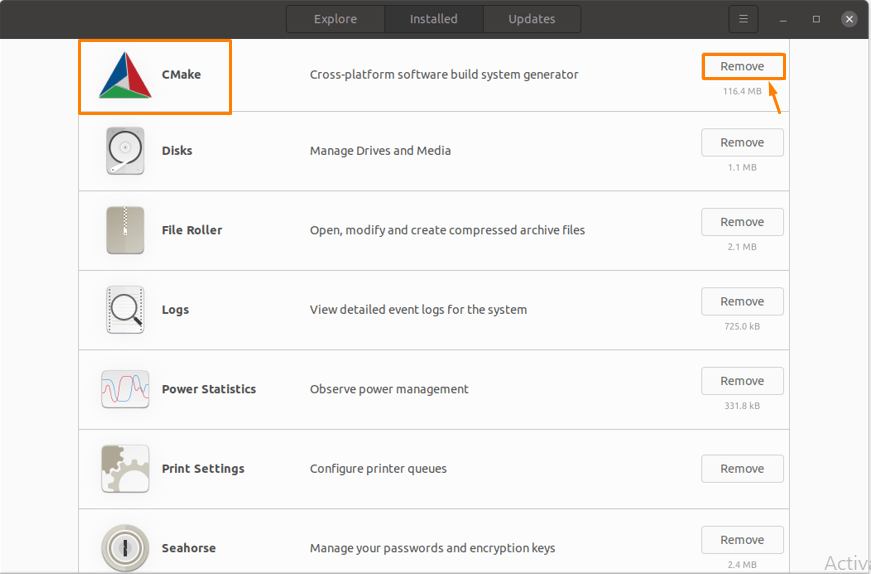Click 'Manage Drives and Media' description

tap(380, 151)
